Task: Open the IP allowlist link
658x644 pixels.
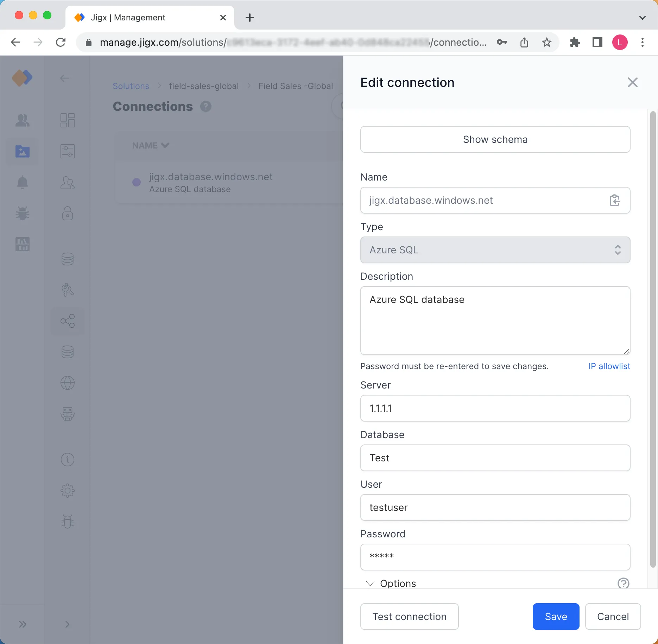Action: 609,366
